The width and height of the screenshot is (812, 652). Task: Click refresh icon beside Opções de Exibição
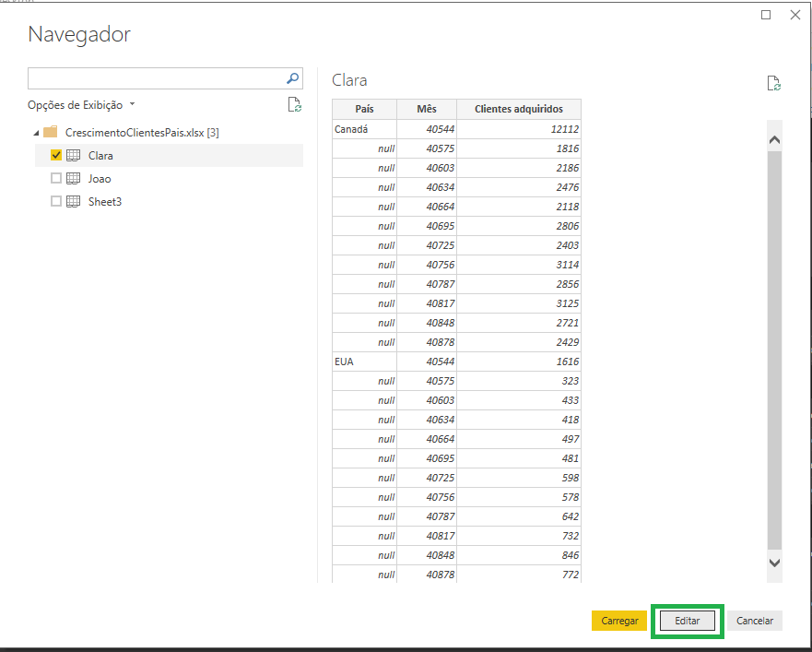tap(295, 104)
